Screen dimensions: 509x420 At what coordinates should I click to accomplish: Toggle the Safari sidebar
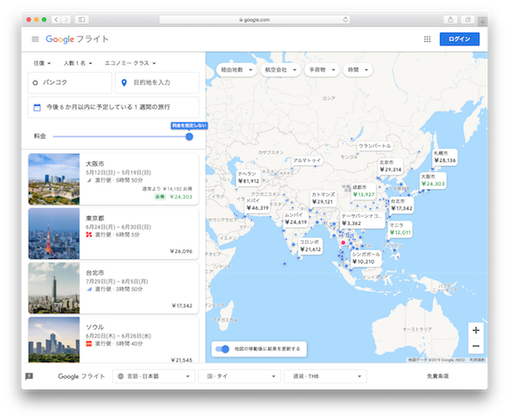coord(82,19)
